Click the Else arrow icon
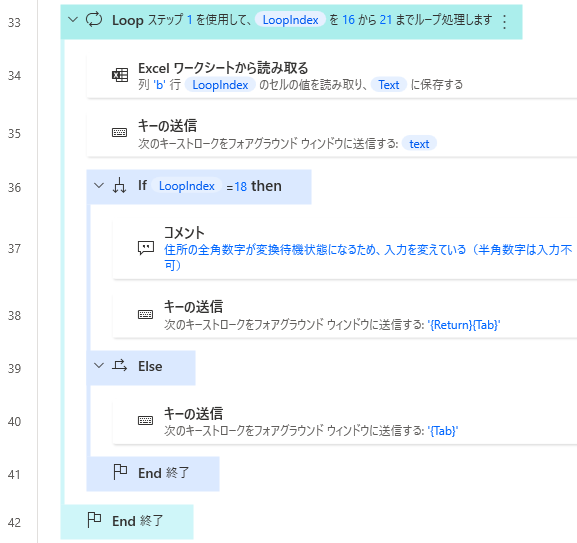The width and height of the screenshot is (577, 543). (120, 366)
